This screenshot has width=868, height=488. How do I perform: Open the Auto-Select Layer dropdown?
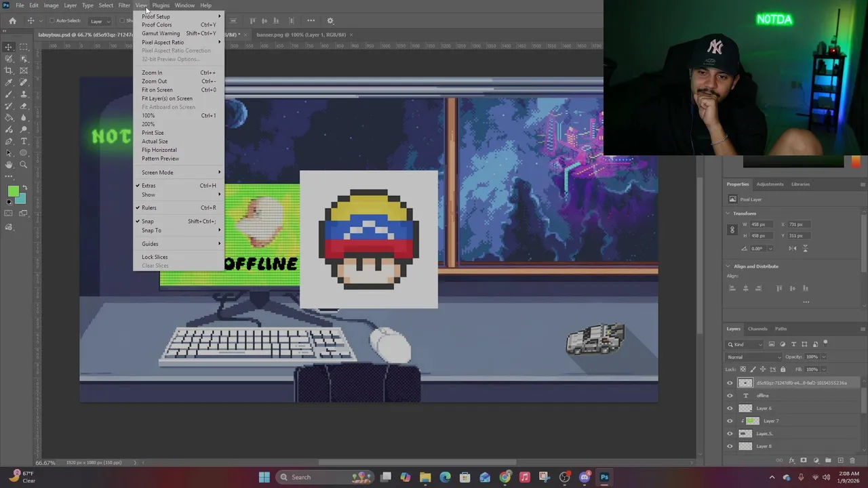[101, 21]
